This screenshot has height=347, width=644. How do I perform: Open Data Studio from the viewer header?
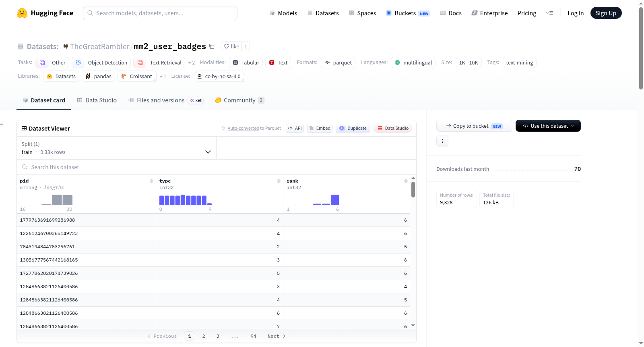pos(393,128)
